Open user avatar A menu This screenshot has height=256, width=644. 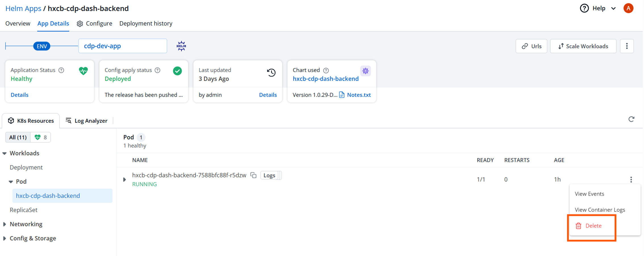[628, 8]
